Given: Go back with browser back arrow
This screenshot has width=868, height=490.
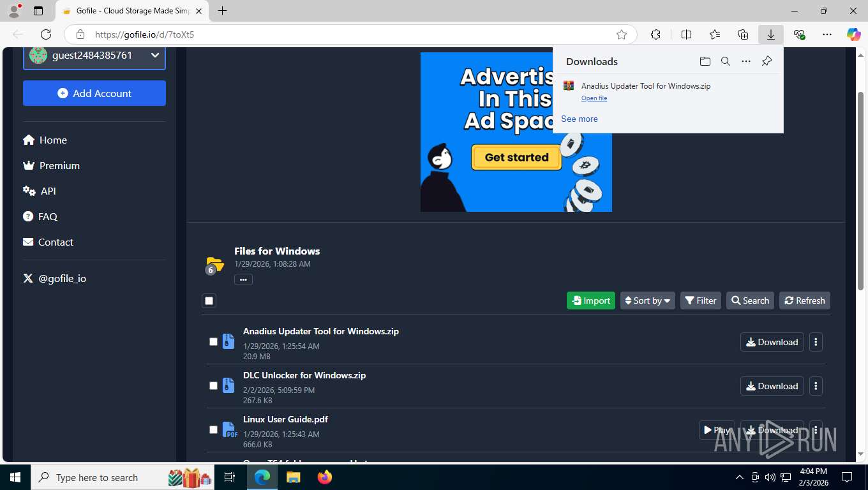Looking at the screenshot, I should [18, 34].
